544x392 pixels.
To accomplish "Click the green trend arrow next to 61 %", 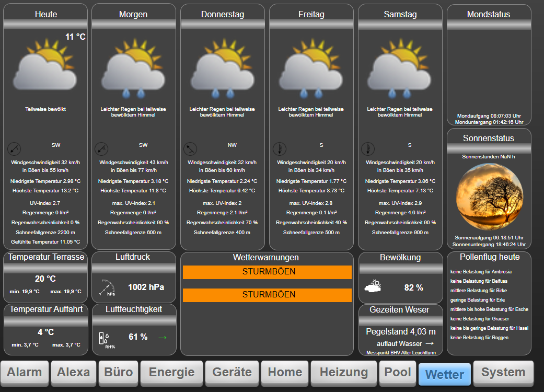I will click(x=162, y=337).
